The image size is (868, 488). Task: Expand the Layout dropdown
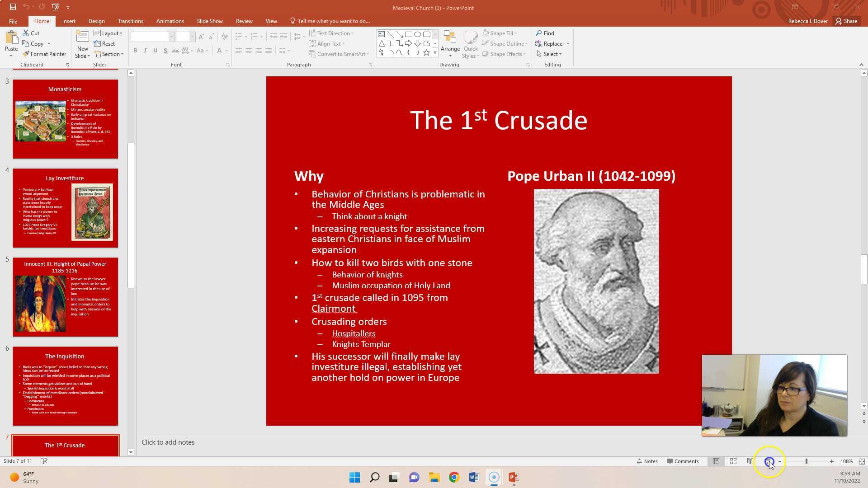pyautogui.click(x=108, y=33)
